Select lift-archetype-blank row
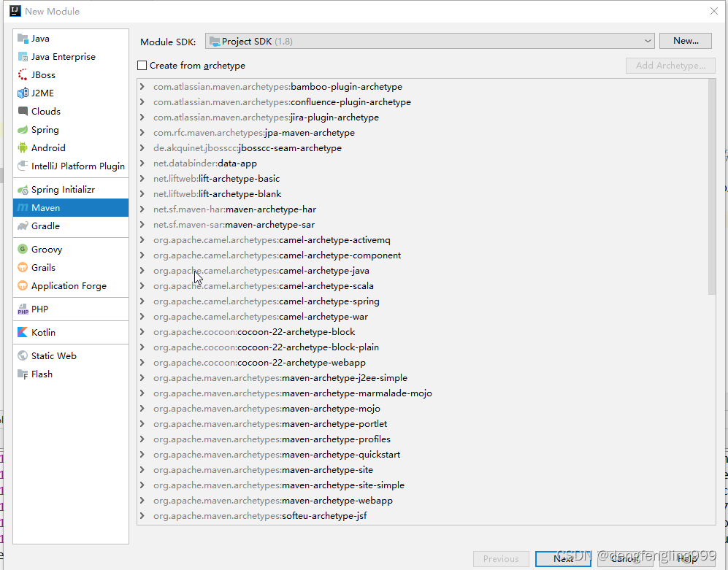Screen dimensions: 728x570 (423, 194)
